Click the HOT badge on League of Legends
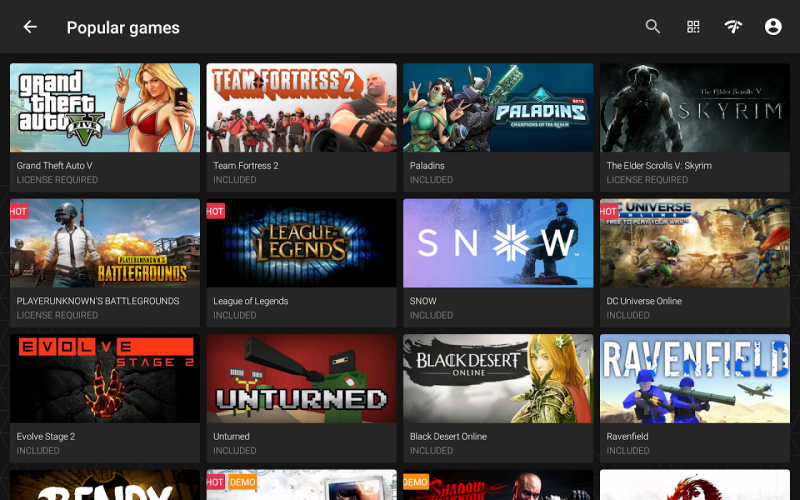The height and width of the screenshot is (500, 800). (x=215, y=211)
